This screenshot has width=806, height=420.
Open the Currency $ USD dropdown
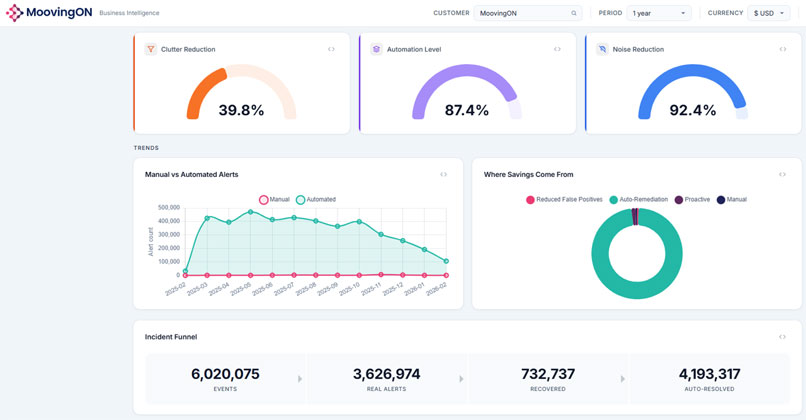[x=768, y=14]
